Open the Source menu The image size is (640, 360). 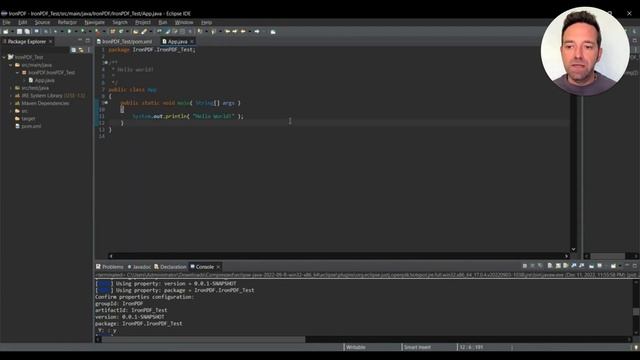pos(42,22)
